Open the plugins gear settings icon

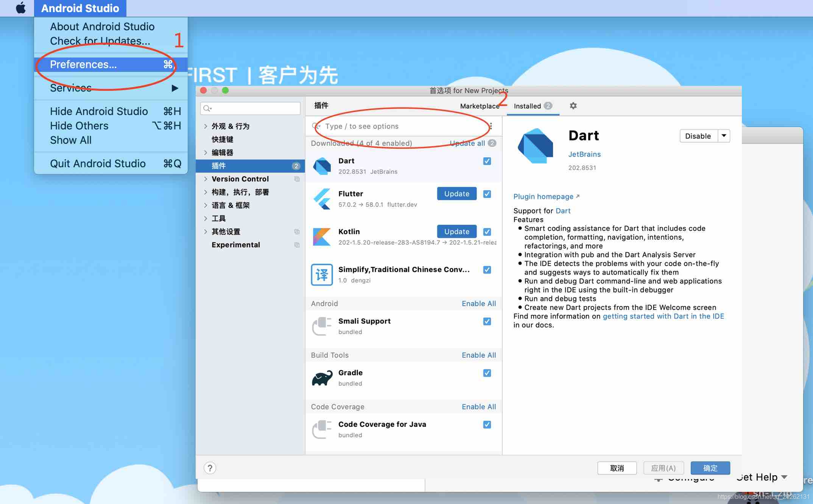(573, 106)
